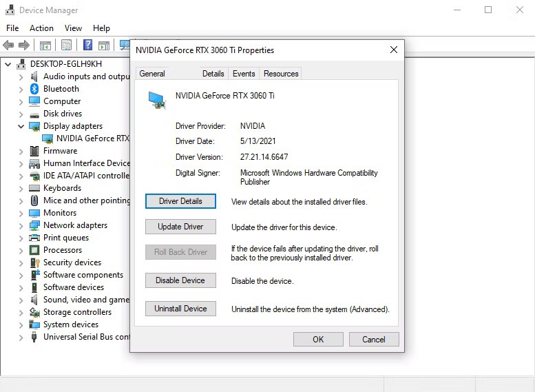Screen dimensions: 535x392
Task: Click the Print queues printer icon
Action: tap(34, 238)
